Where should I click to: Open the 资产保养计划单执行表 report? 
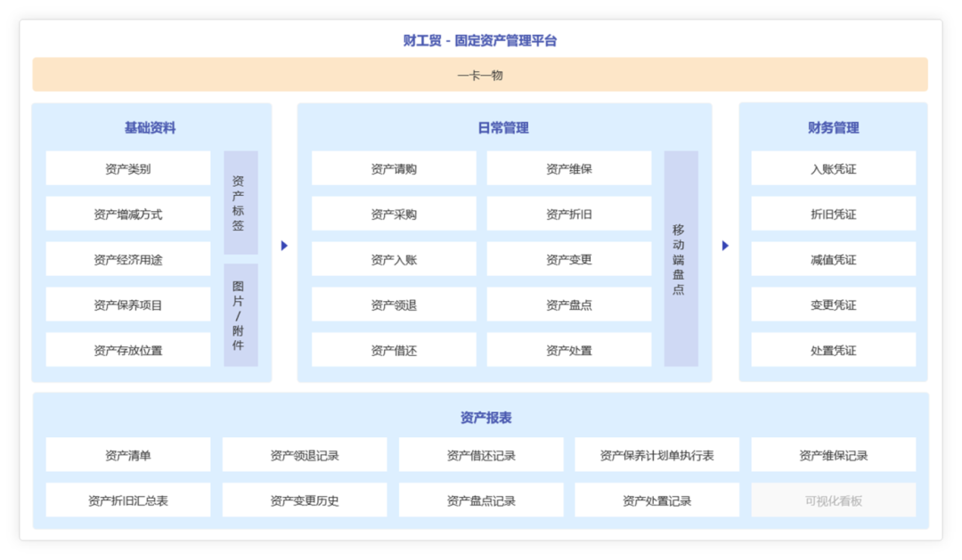(x=658, y=454)
